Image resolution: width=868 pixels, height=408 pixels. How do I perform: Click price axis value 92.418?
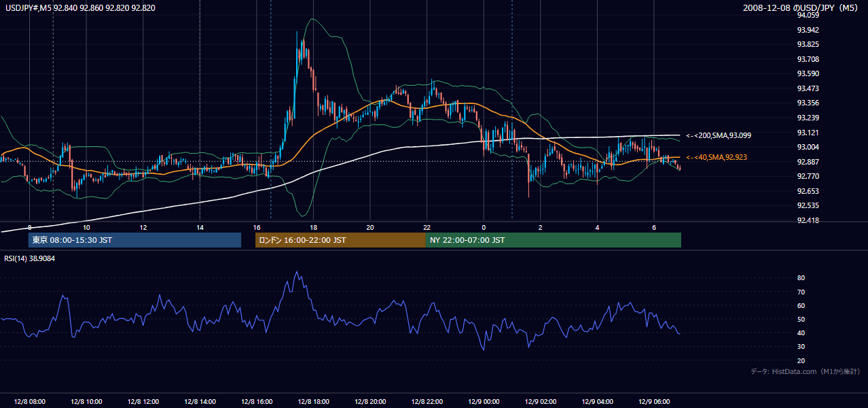click(808, 220)
